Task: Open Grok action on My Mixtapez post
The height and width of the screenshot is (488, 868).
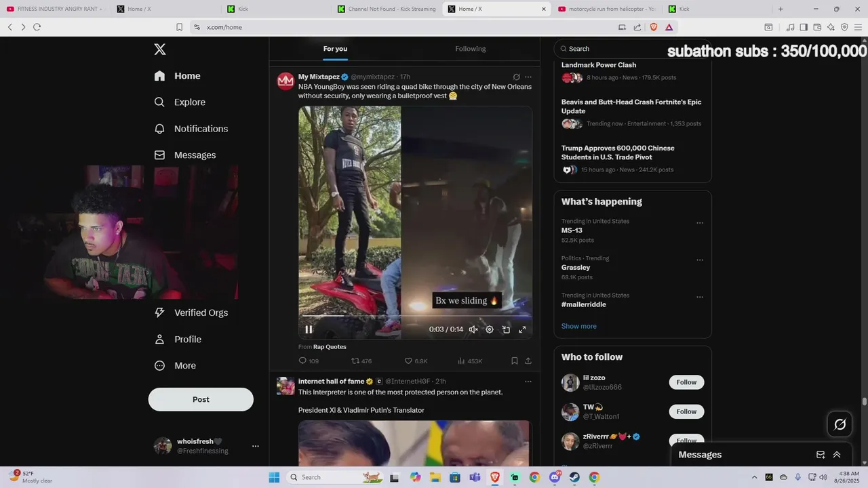Action: (x=516, y=77)
